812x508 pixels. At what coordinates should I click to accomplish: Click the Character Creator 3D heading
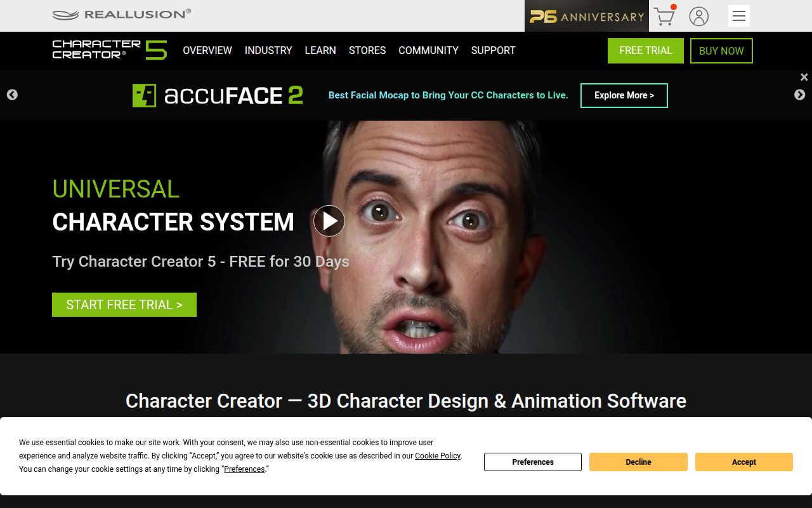(x=406, y=401)
